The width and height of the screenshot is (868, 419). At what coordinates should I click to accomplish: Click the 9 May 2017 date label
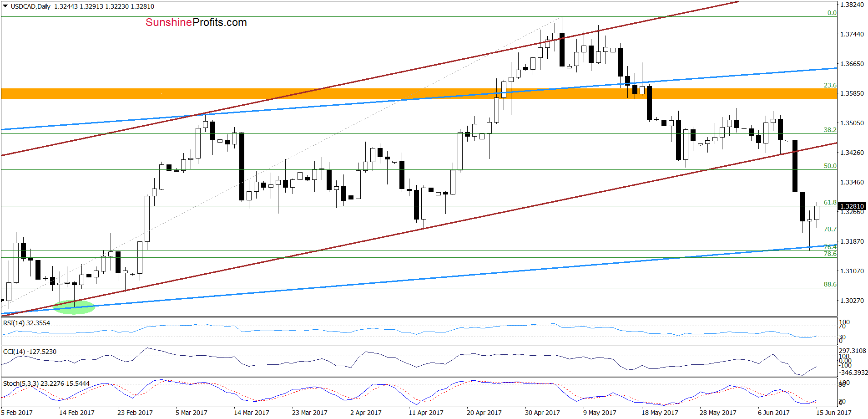pyautogui.click(x=600, y=413)
